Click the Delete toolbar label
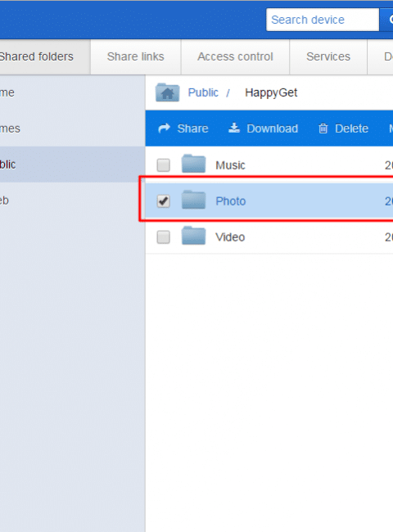The height and width of the screenshot is (532, 393). pos(351,128)
